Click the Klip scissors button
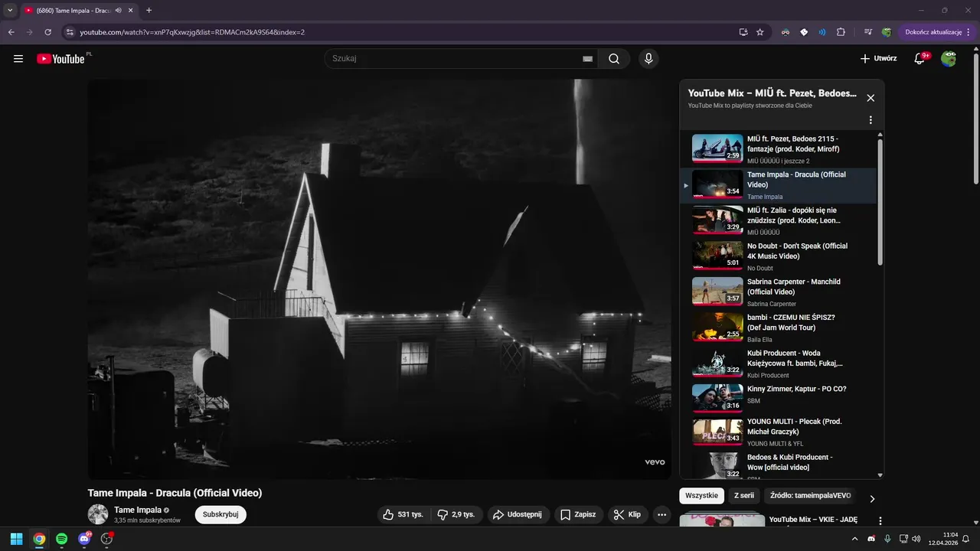980x551 pixels. click(628, 514)
